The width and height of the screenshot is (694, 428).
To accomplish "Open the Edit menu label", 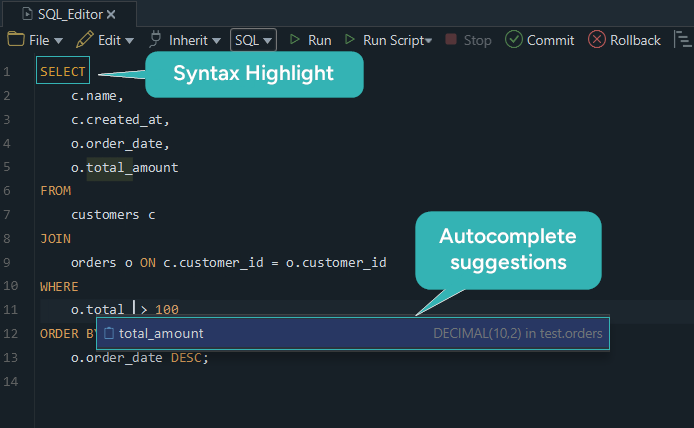I will [x=109, y=40].
